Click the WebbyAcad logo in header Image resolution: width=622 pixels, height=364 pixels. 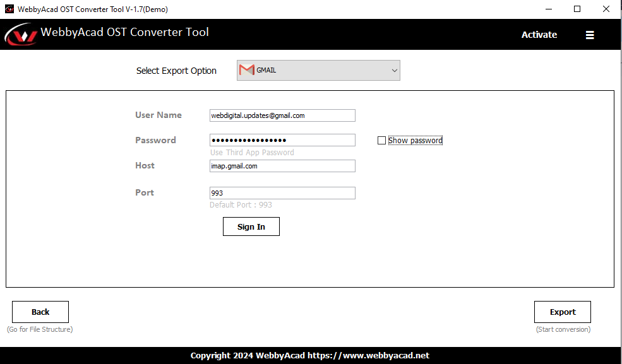point(21,35)
